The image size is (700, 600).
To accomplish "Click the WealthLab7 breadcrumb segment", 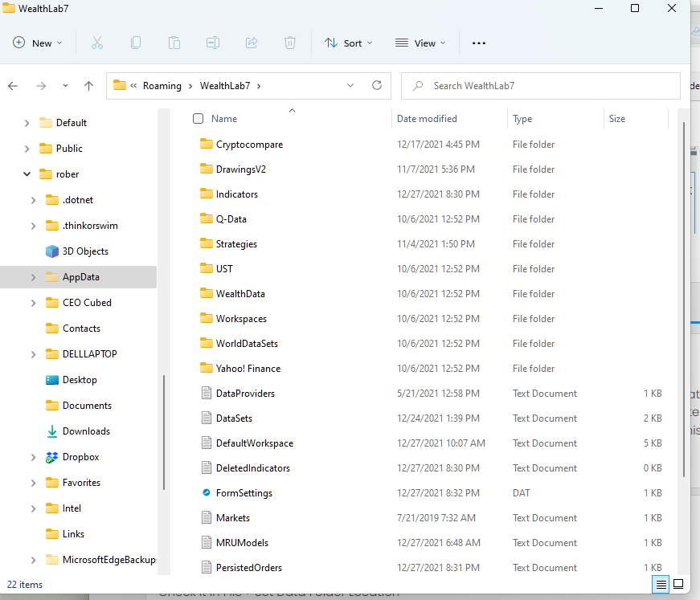I will [x=225, y=86].
